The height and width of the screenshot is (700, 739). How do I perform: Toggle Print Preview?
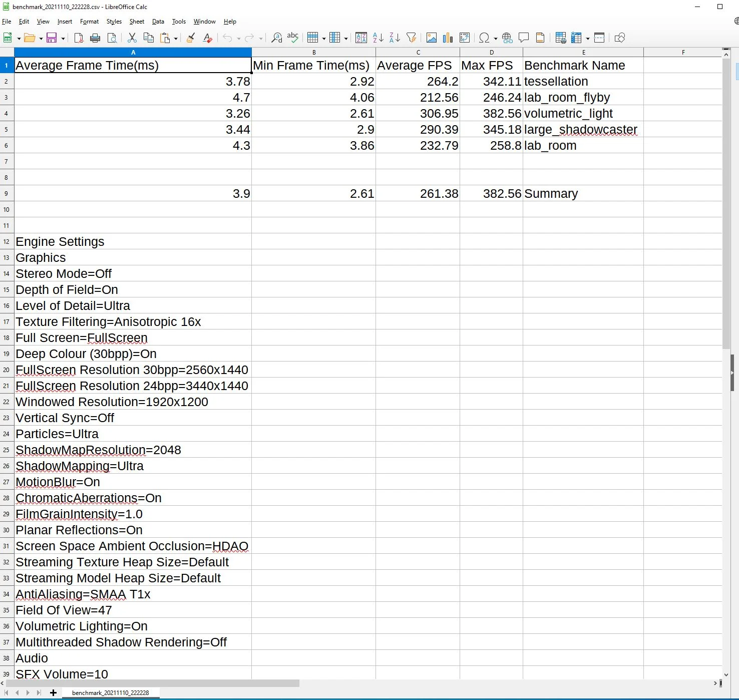coord(112,38)
